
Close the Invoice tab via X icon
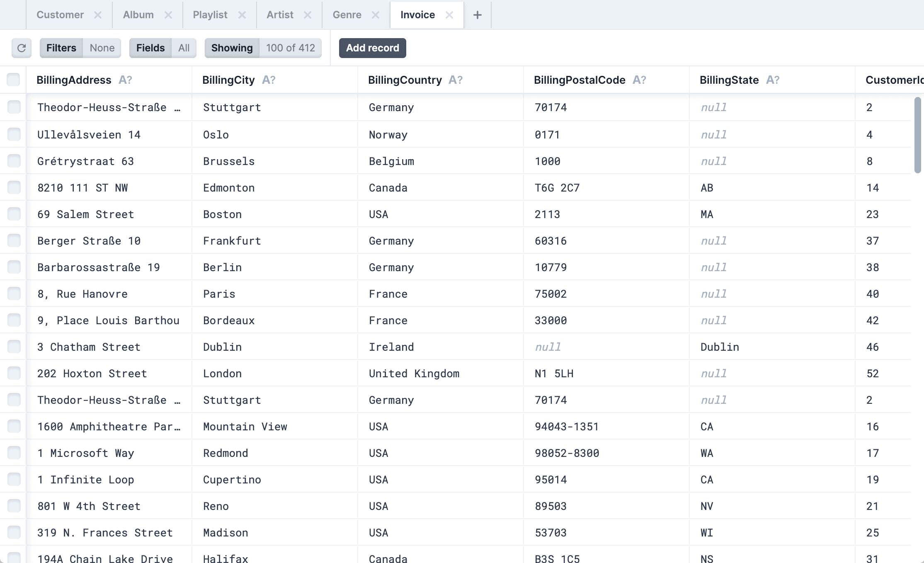coord(449,15)
